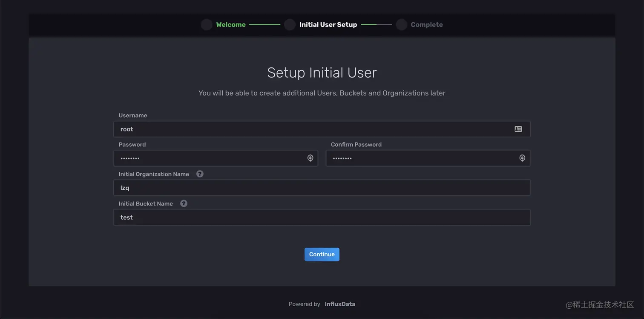Screen dimensions: 644x319
Task: Click the Username label
Action: tap(133, 116)
